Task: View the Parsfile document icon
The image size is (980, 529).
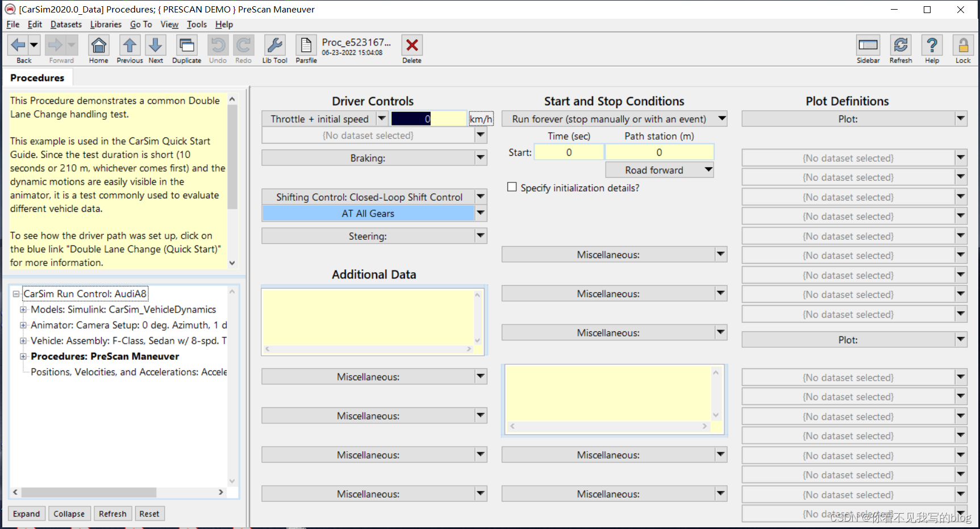Action: [306, 45]
